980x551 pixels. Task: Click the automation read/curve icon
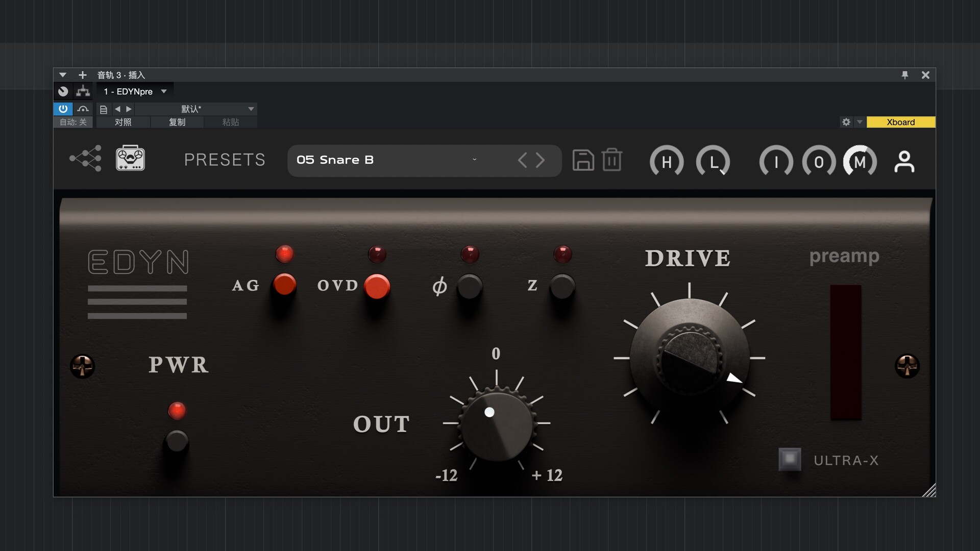83,109
